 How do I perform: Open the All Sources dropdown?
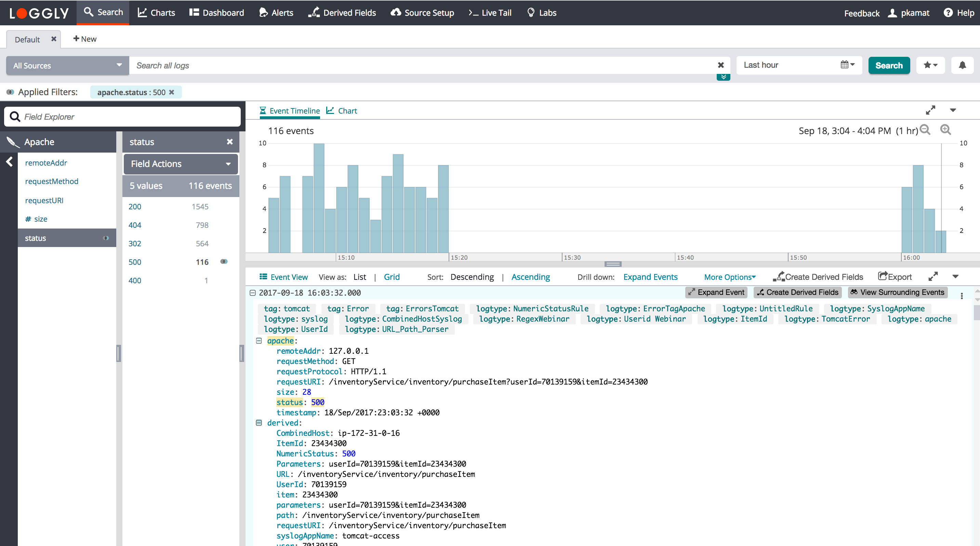[x=68, y=65]
